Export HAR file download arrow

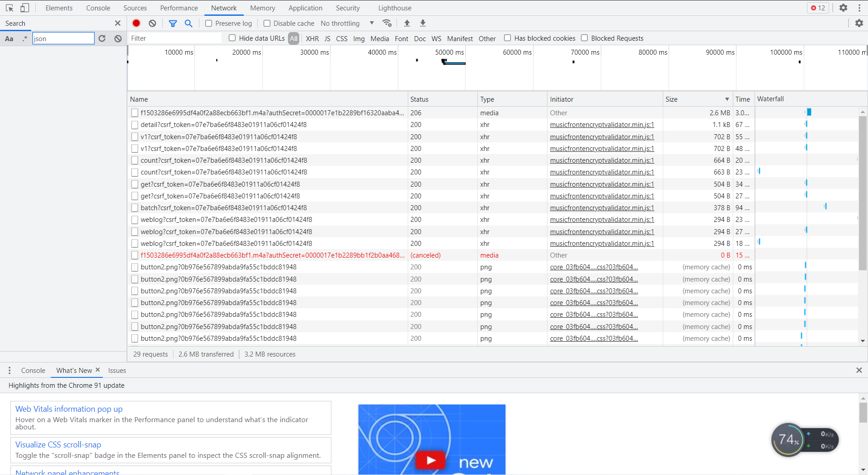[x=423, y=23]
